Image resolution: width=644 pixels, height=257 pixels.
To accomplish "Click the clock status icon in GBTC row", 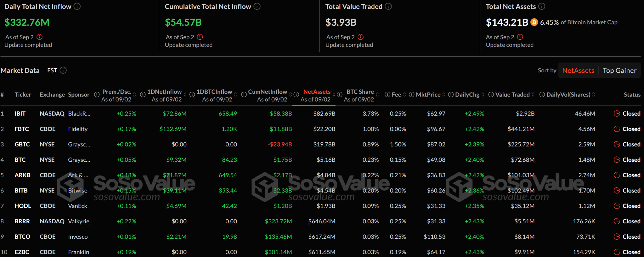I will (x=617, y=144).
